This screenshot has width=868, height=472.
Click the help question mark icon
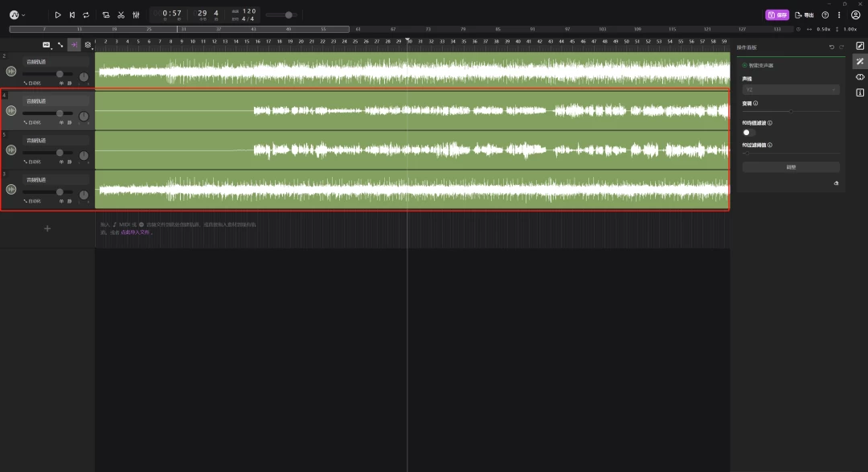coord(825,14)
